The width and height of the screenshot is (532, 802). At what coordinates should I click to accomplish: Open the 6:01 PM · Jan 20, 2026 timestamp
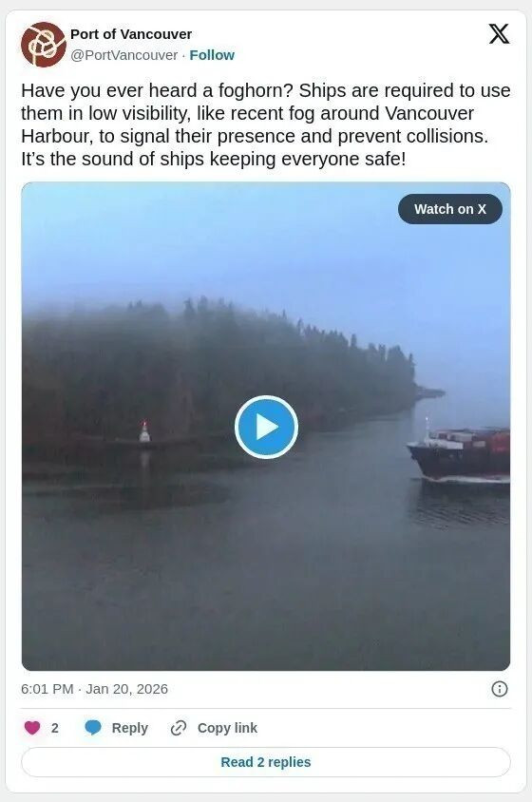95,689
